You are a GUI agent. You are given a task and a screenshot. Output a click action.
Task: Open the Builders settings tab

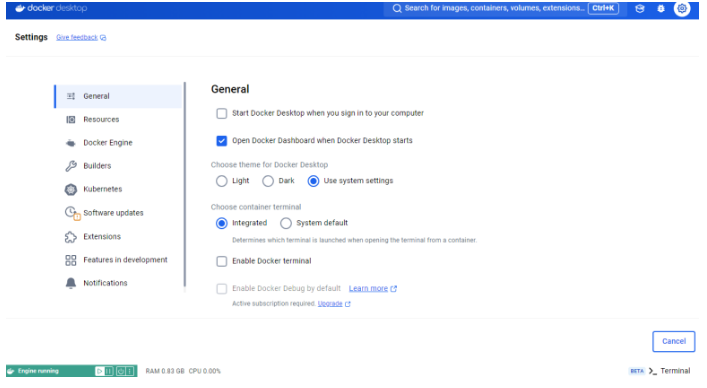tap(118, 166)
